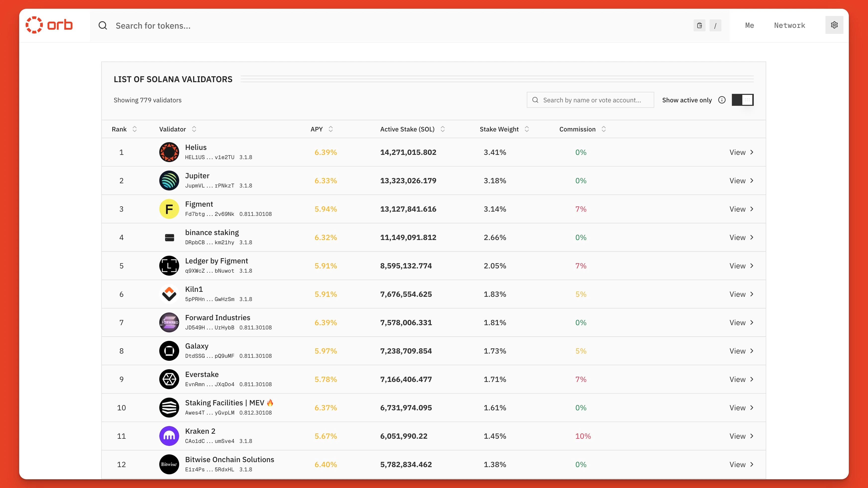Click View link for Galaxy row
This screenshot has height=488, width=868.
click(741, 351)
